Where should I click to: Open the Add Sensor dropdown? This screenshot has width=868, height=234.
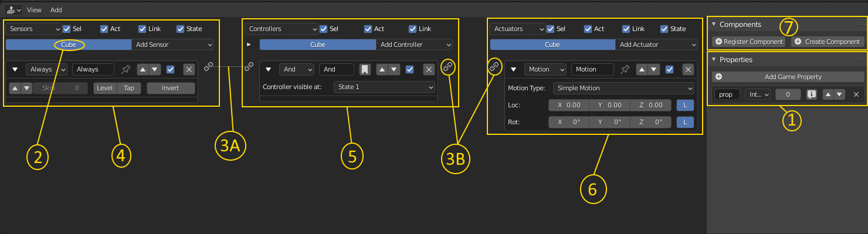tap(173, 45)
